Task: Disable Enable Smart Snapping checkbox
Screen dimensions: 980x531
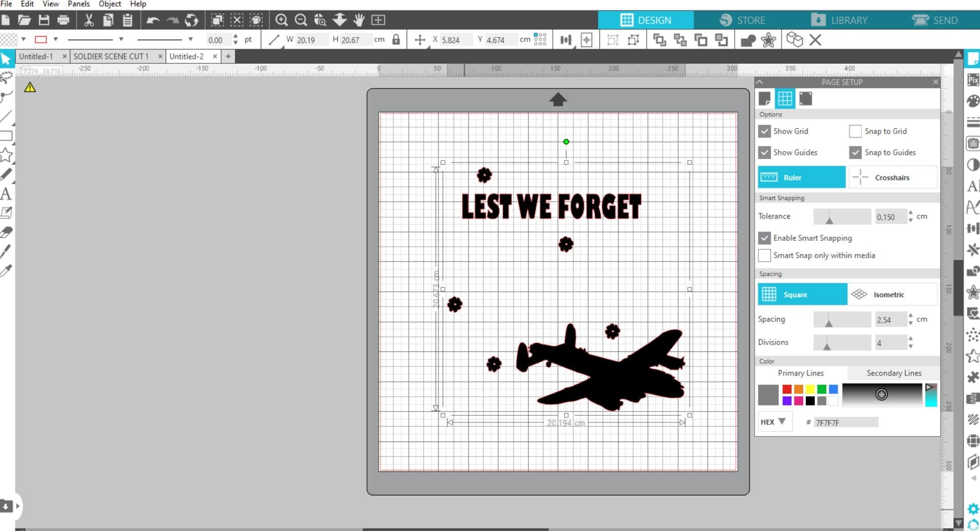Action: pyautogui.click(x=765, y=238)
